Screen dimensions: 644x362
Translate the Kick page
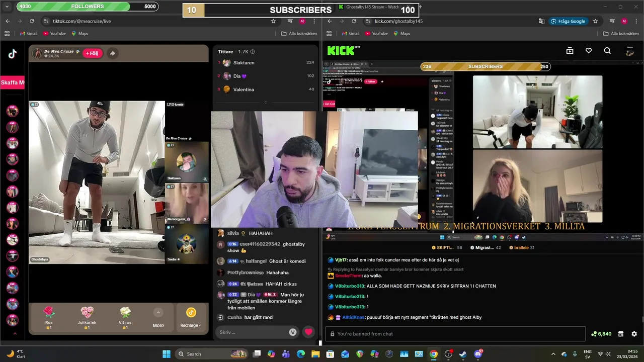pos(541,21)
